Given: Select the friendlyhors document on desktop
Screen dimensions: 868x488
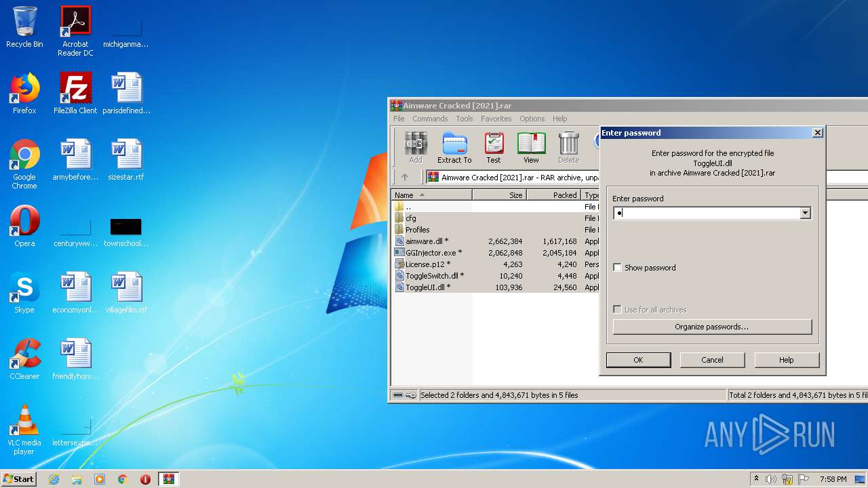Looking at the screenshot, I should point(75,359).
